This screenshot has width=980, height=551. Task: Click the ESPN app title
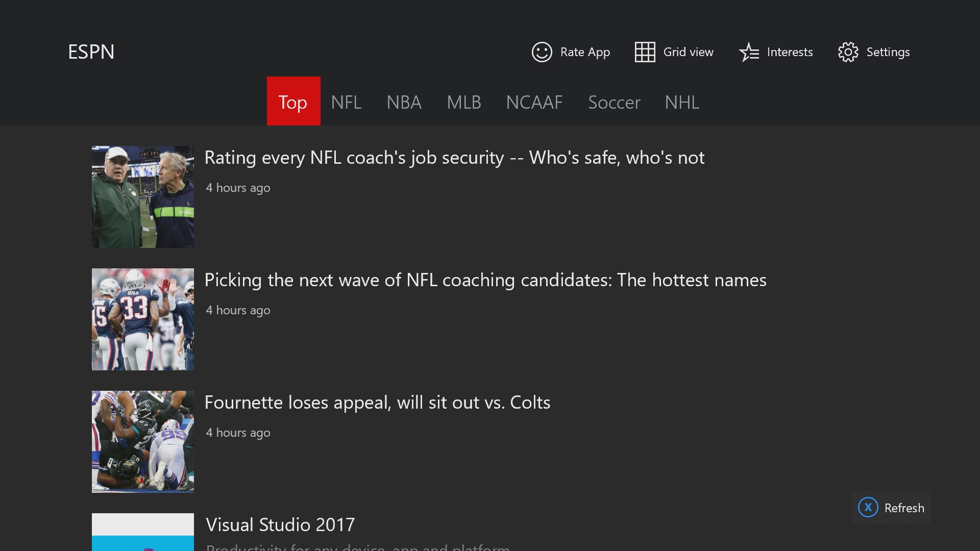pyautogui.click(x=91, y=52)
